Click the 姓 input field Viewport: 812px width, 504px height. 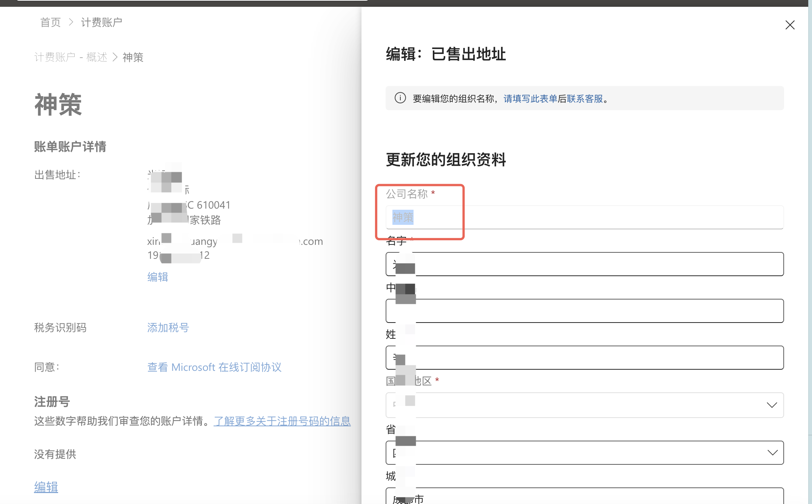pos(584,358)
